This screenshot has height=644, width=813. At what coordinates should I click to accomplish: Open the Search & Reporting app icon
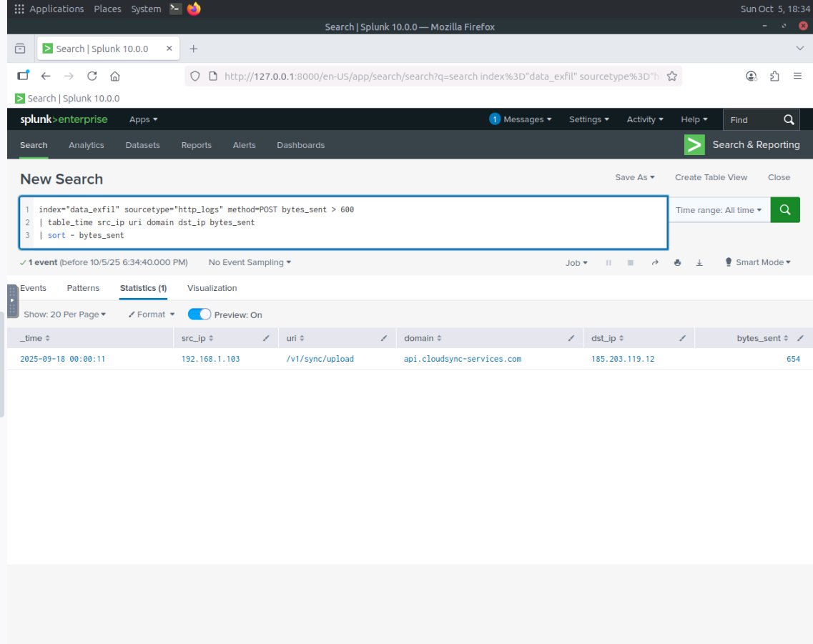[694, 144]
